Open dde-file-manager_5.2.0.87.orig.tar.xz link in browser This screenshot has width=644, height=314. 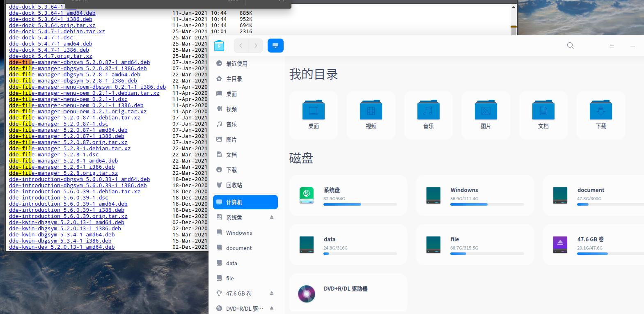(68, 142)
